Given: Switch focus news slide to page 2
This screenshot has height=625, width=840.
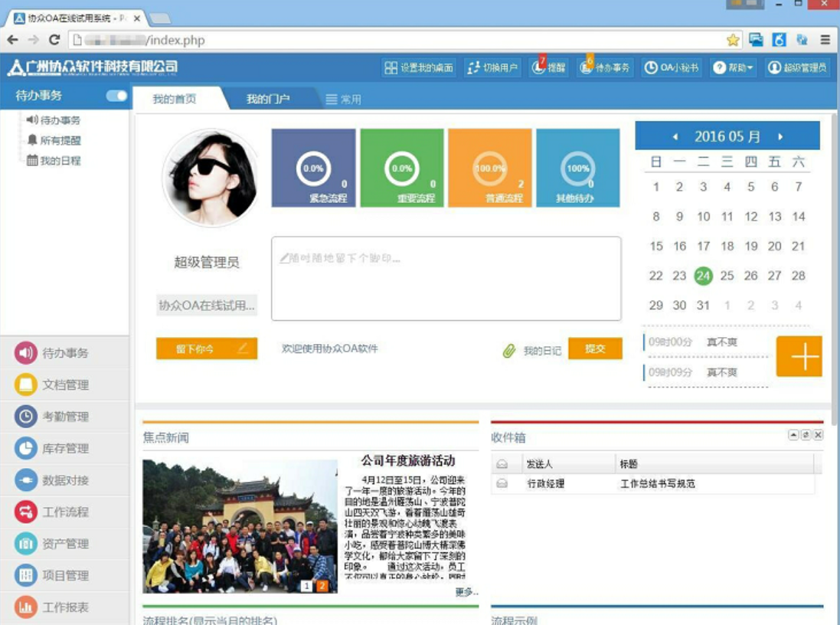Looking at the screenshot, I should [322, 586].
